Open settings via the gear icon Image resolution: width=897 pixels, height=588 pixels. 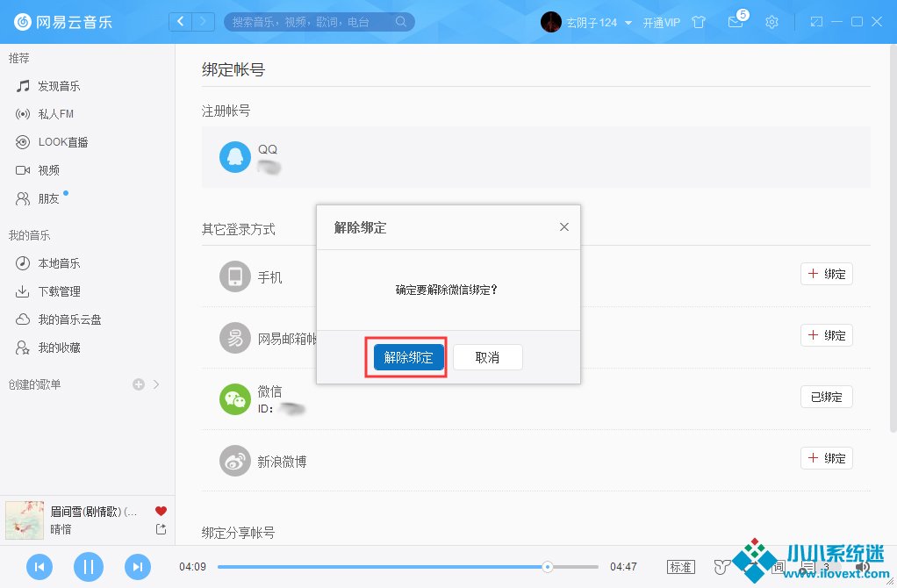pos(771,22)
